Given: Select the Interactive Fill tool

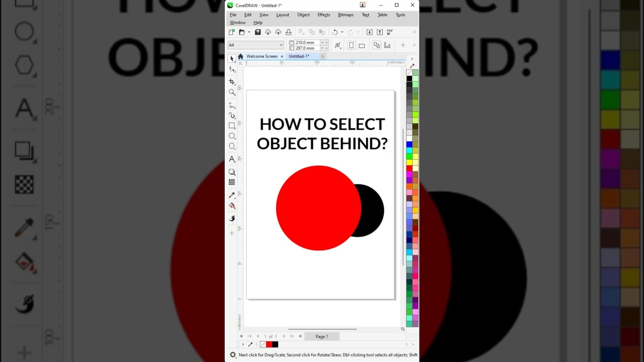Looking at the screenshot, I should pos(232,206).
